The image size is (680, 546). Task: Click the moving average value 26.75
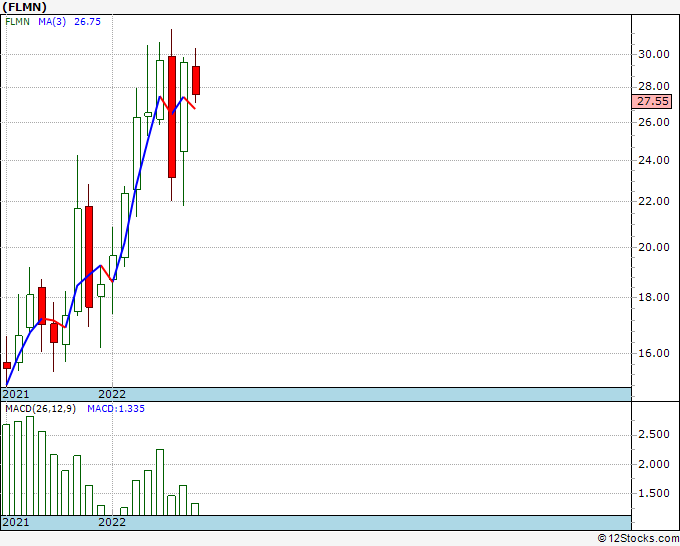click(x=87, y=22)
